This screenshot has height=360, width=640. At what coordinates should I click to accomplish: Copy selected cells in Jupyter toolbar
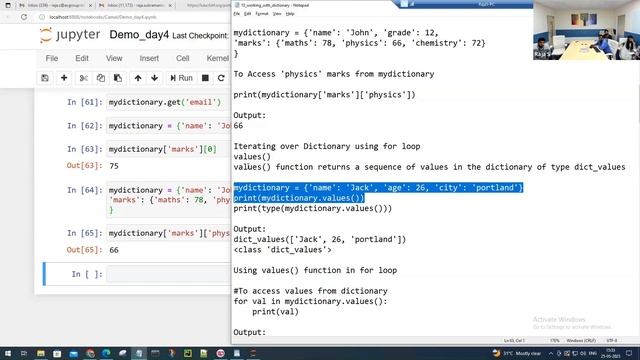101,78
